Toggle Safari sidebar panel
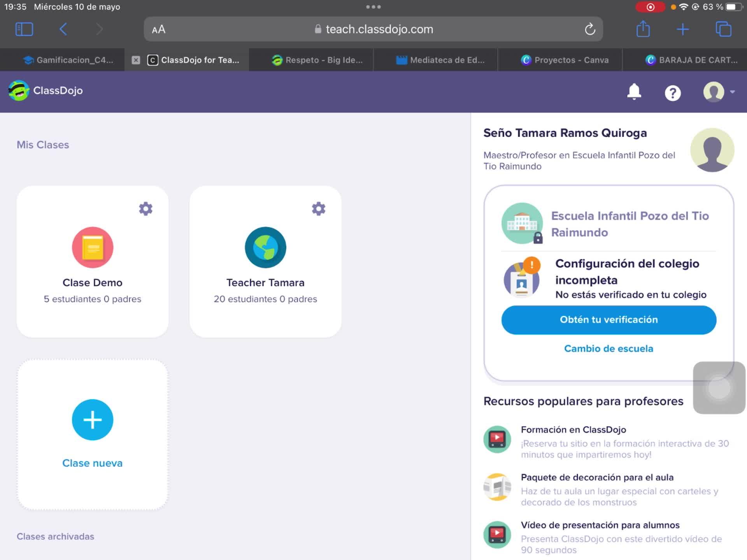This screenshot has width=747, height=560. (24, 29)
